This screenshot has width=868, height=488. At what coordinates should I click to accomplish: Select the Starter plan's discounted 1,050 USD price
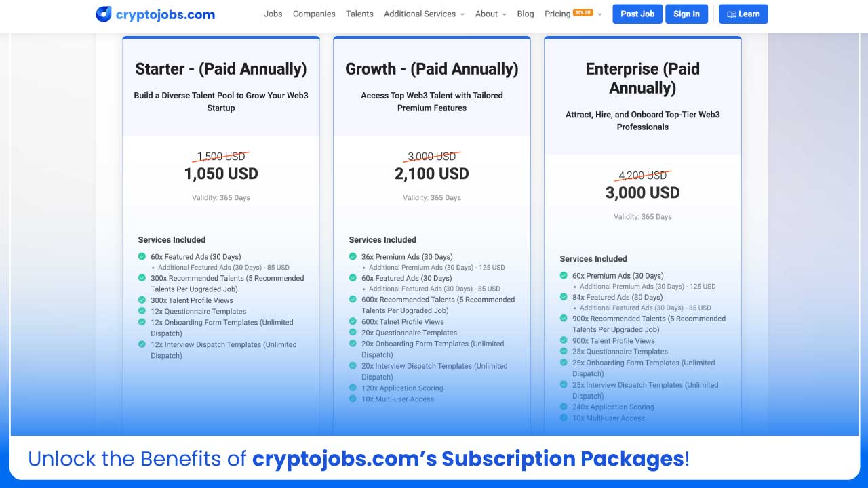point(220,174)
